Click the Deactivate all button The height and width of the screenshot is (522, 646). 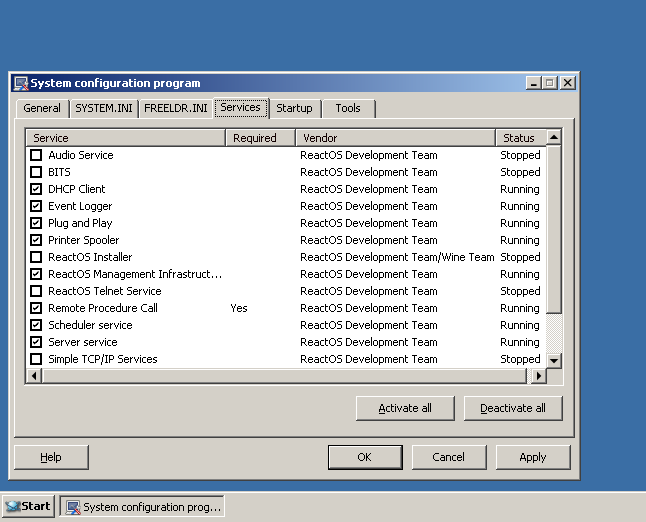513,408
